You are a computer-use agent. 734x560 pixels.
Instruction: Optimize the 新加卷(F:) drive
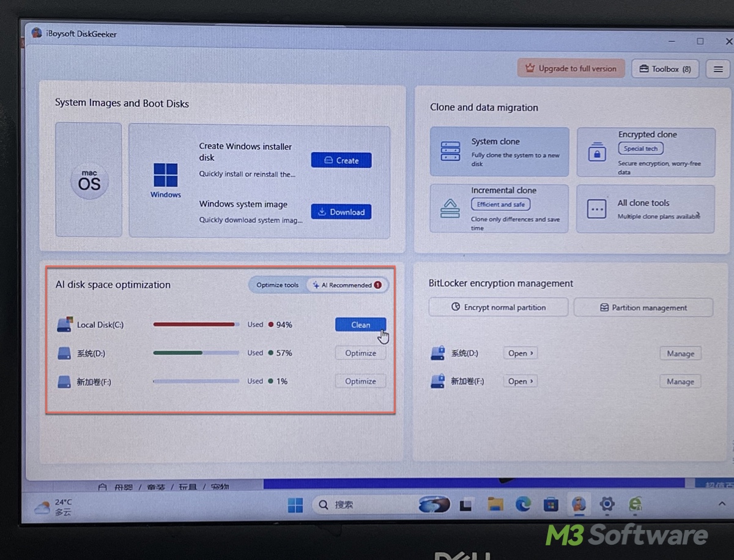click(361, 381)
